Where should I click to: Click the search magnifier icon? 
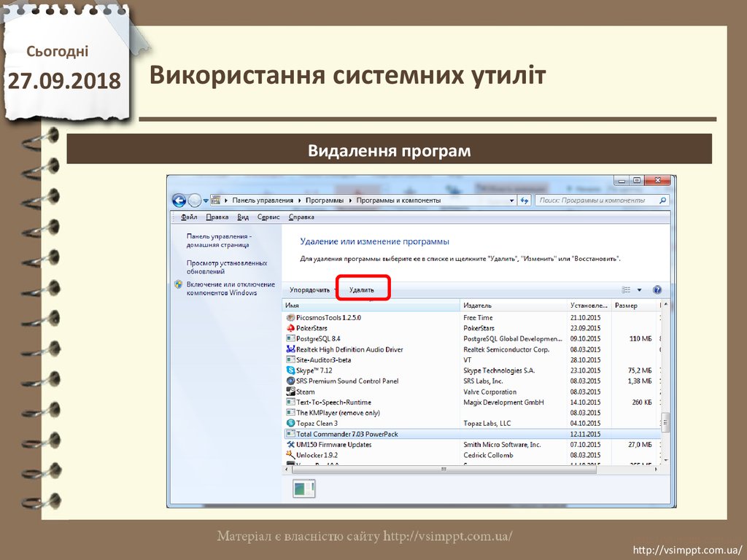[x=663, y=200]
